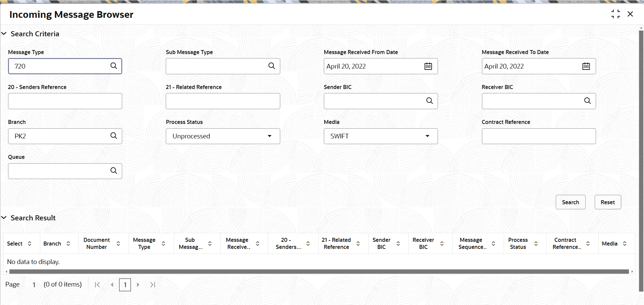Screen dimensions: 644x305
Task: Collapse the Search Result section
Action: tap(4, 218)
